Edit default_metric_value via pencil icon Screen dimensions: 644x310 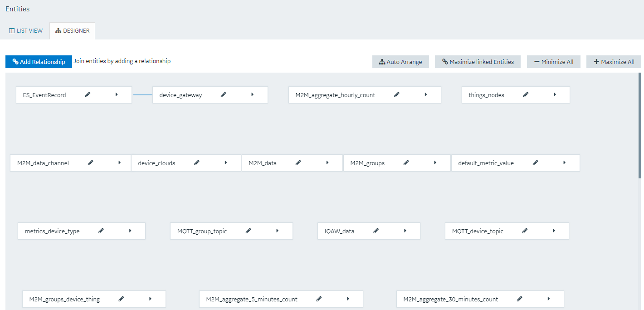click(x=535, y=162)
